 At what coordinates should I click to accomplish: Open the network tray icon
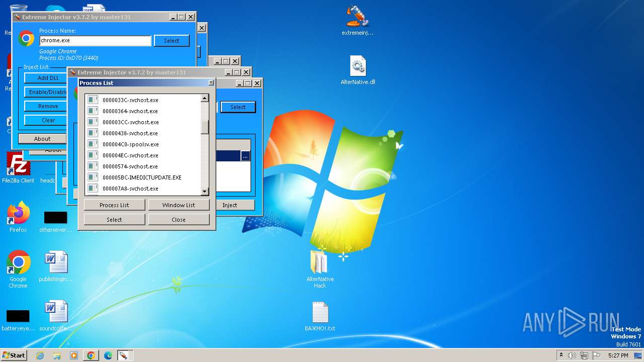584,355
